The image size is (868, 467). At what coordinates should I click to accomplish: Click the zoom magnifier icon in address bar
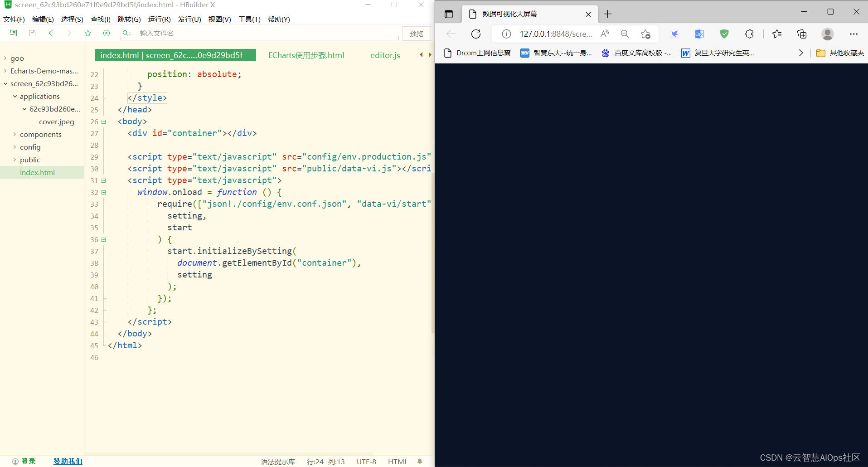pos(625,34)
